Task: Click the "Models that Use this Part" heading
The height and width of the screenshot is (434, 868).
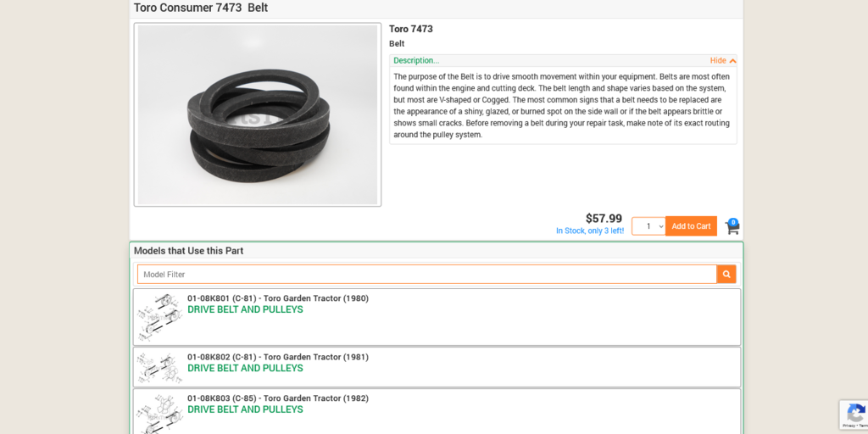Action: pyautogui.click(x=189, y=251)
